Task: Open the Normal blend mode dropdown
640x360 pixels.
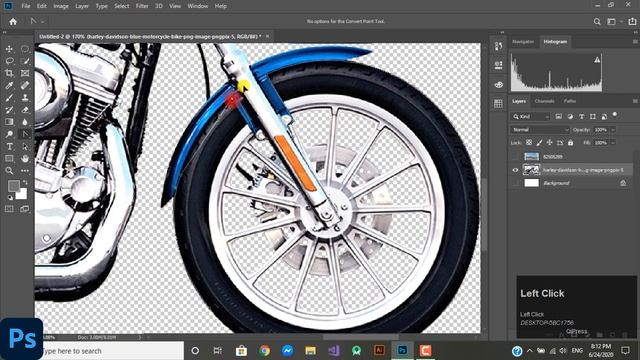Action: tap(540, 130)
